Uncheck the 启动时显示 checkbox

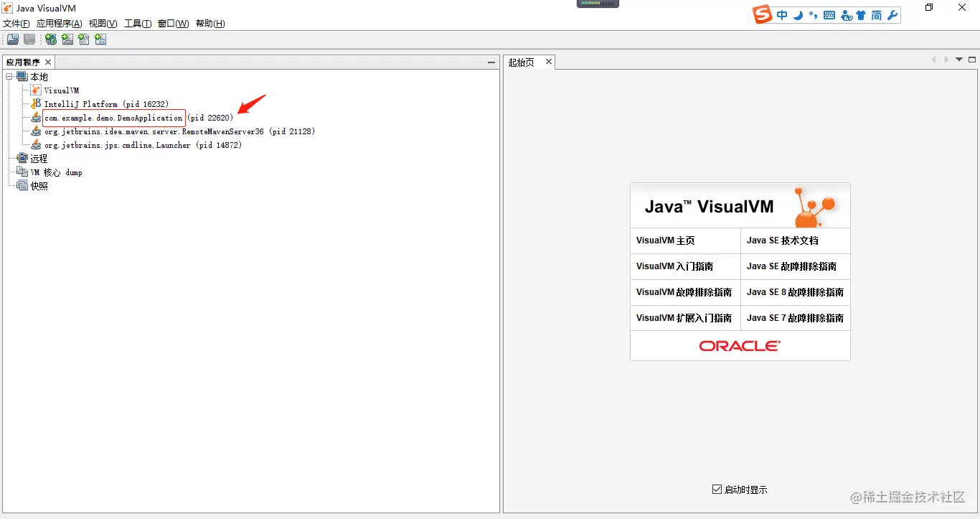[717, 490]
